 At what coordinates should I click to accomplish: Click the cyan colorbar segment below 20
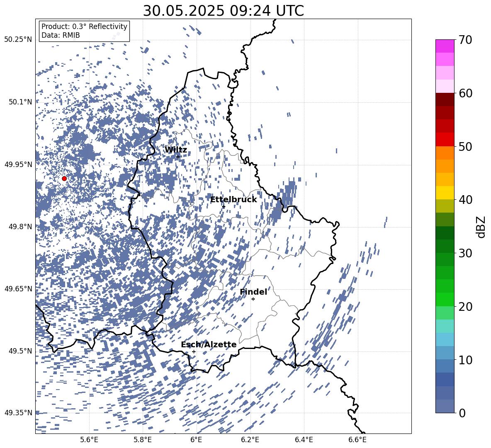point(445,326)
